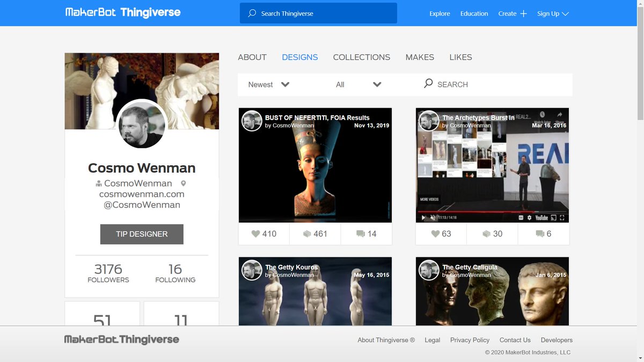Open the Legal footer link
The image size is (644, 362).
pyautogui.click(x=432, y=340)
